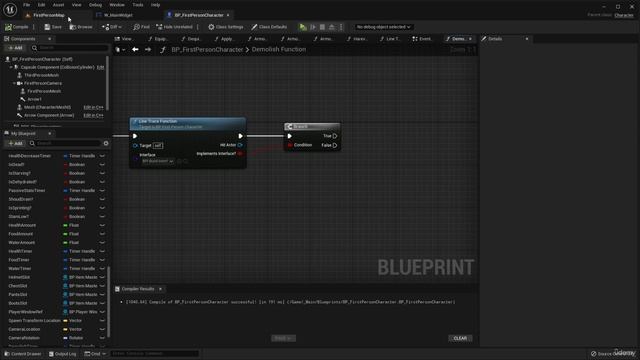Switch to the Line T... function tab
Screen dimensions: 640x360
(x=389, y=39)
